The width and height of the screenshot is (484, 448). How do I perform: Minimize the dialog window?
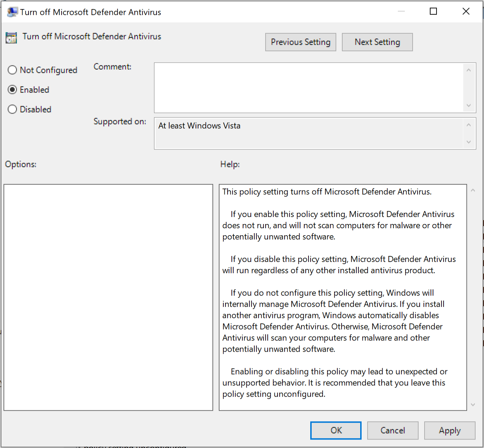coord(401,12)
